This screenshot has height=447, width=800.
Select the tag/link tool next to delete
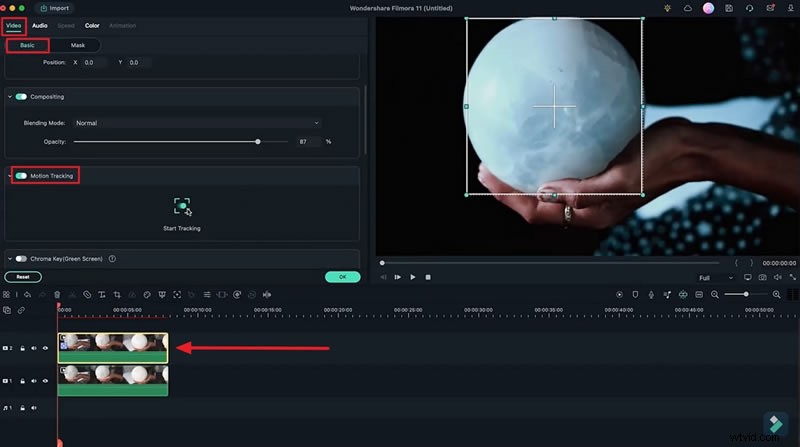[87, 294]
